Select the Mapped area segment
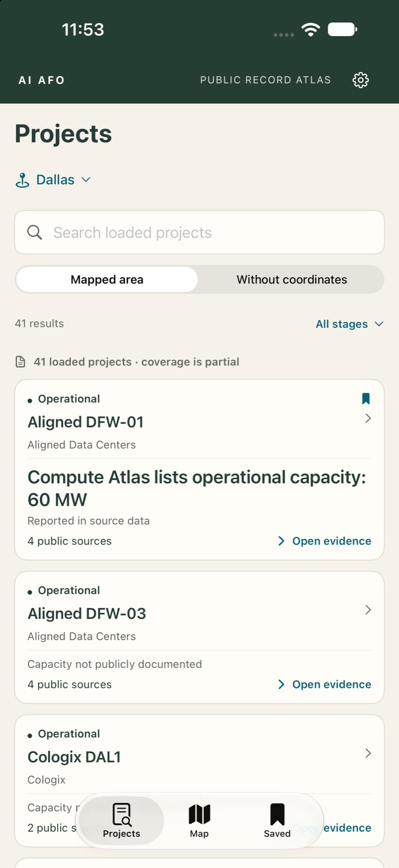399x868 pixels. pos(107,280)
